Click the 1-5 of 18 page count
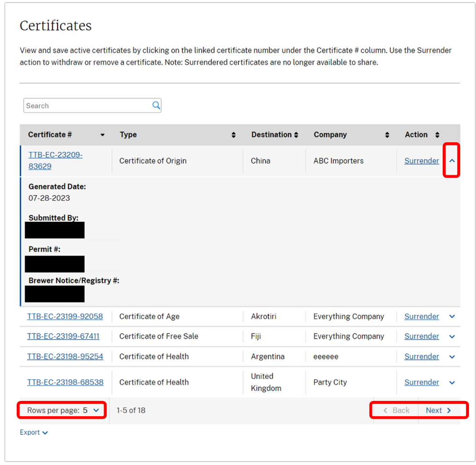Image resolution: width=476 pixels, height=465 pixels. coord(131,411)
